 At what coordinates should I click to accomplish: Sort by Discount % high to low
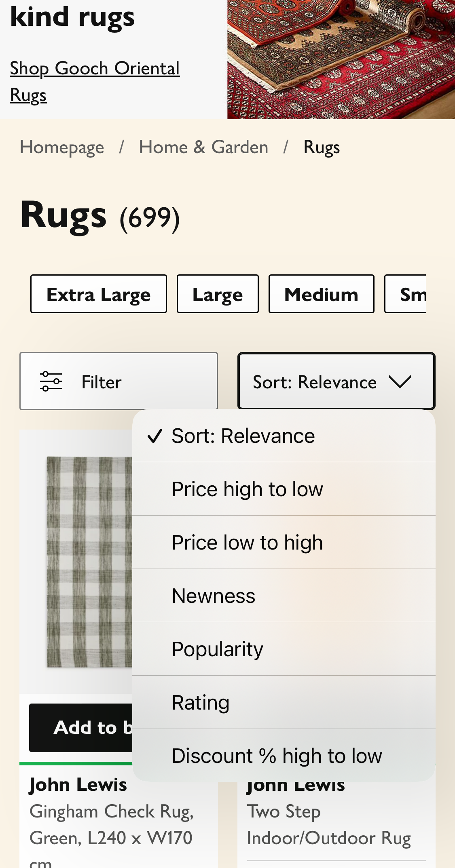pos(277,756)
